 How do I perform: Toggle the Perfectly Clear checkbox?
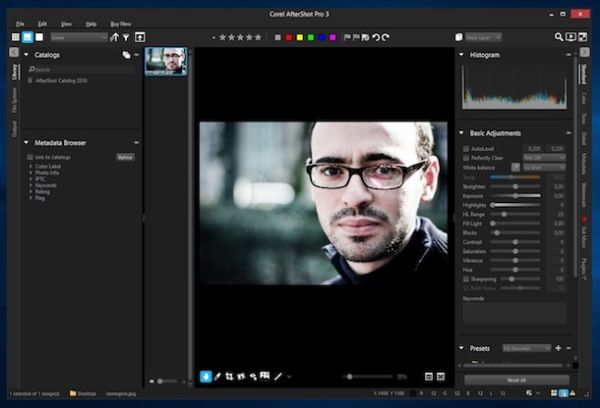pos(465,157)
